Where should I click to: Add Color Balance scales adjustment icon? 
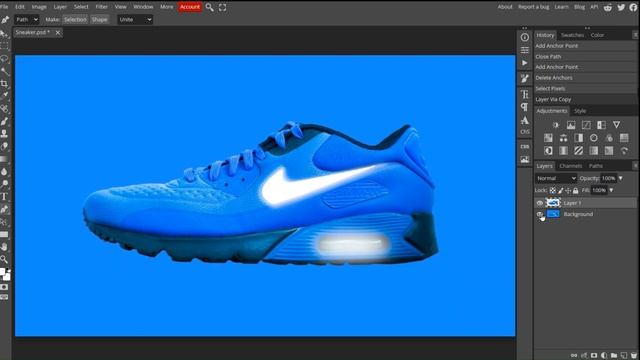coord(563,138)
